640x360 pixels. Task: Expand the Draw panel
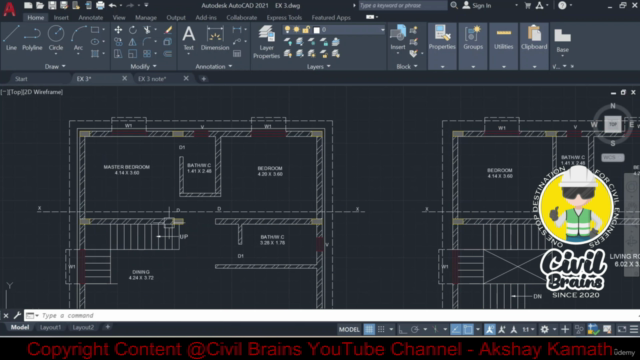coord(55,66)
